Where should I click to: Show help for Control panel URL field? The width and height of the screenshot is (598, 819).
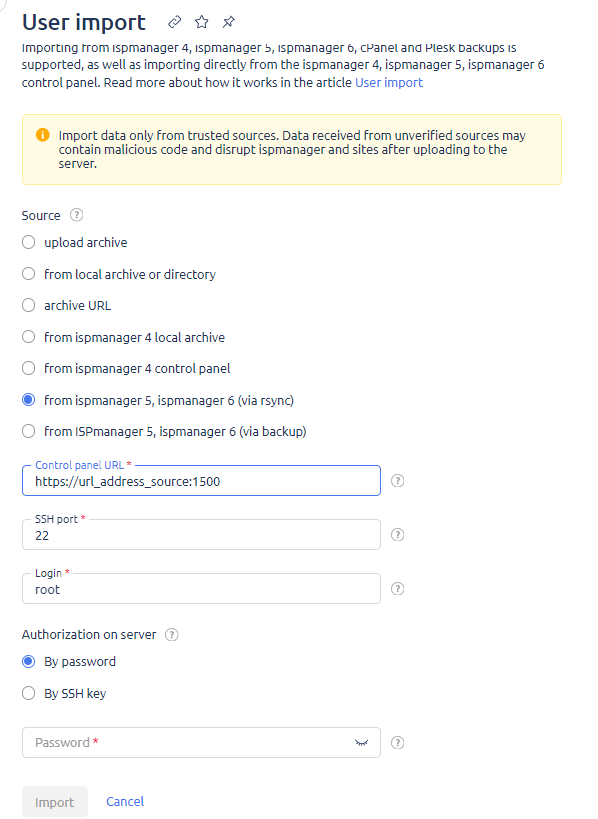[397, 481]
